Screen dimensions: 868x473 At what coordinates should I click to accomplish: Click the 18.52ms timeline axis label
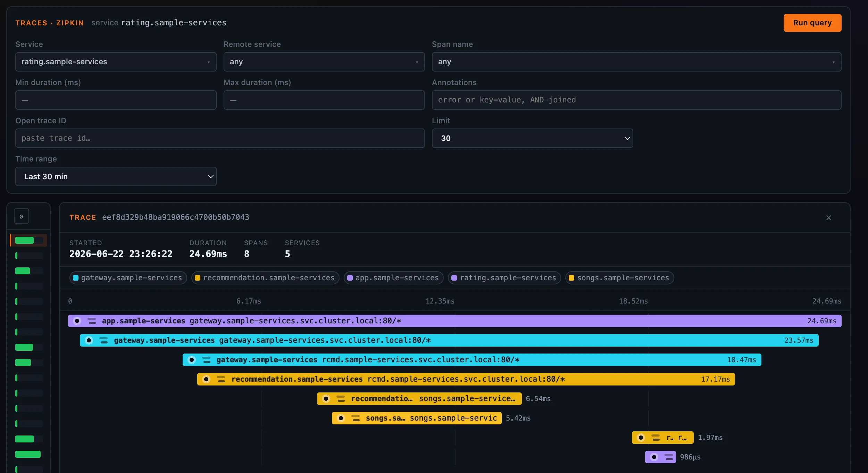(633, 301)
